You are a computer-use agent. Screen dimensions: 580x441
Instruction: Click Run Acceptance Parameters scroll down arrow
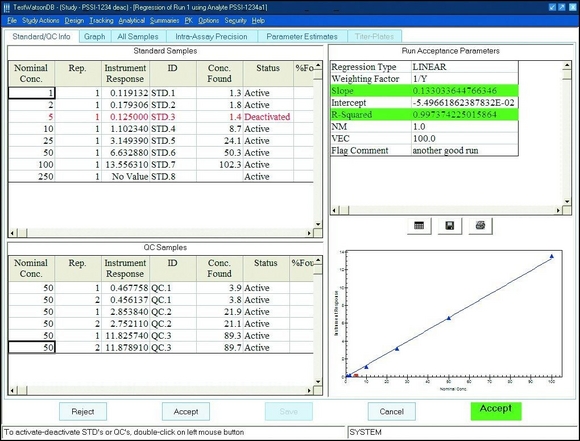point(567,201)
